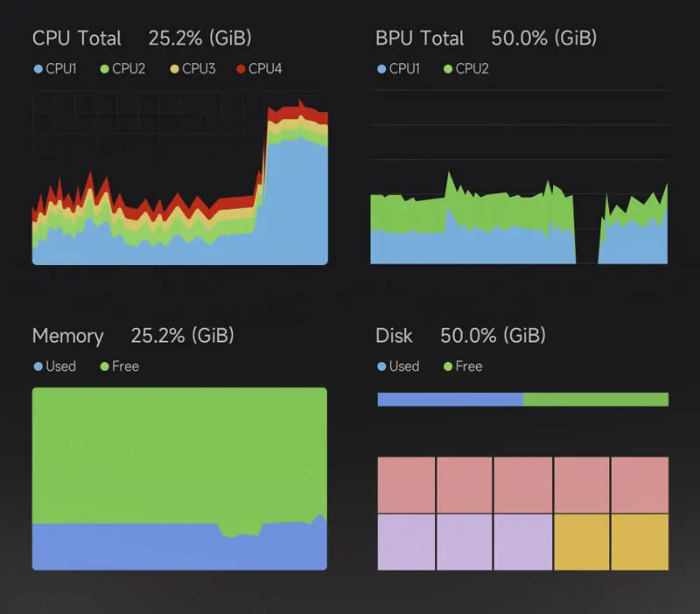Image resolution: width=700 pixels, height=614 pixels.
Task: Click the top-left pink disk block
Action: click(406, 485)
